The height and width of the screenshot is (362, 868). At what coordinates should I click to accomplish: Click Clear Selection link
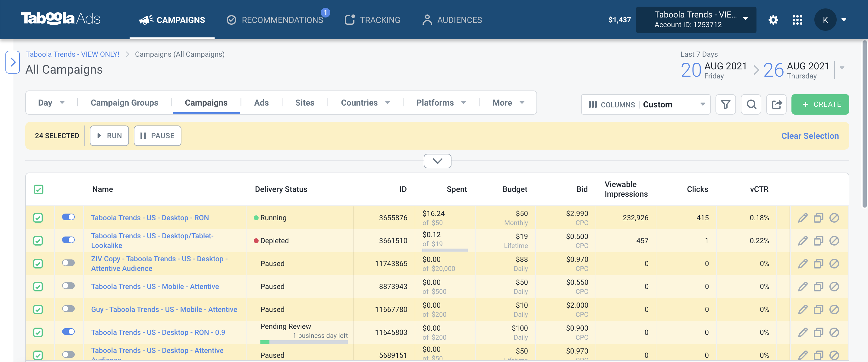pyautogui.click(x=810, y=136)
